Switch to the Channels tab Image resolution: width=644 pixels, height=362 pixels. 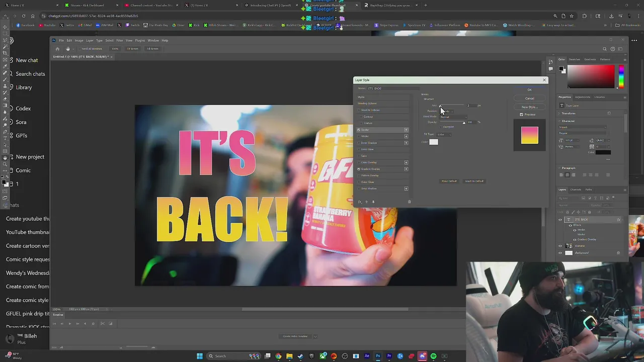coord(576,190)
